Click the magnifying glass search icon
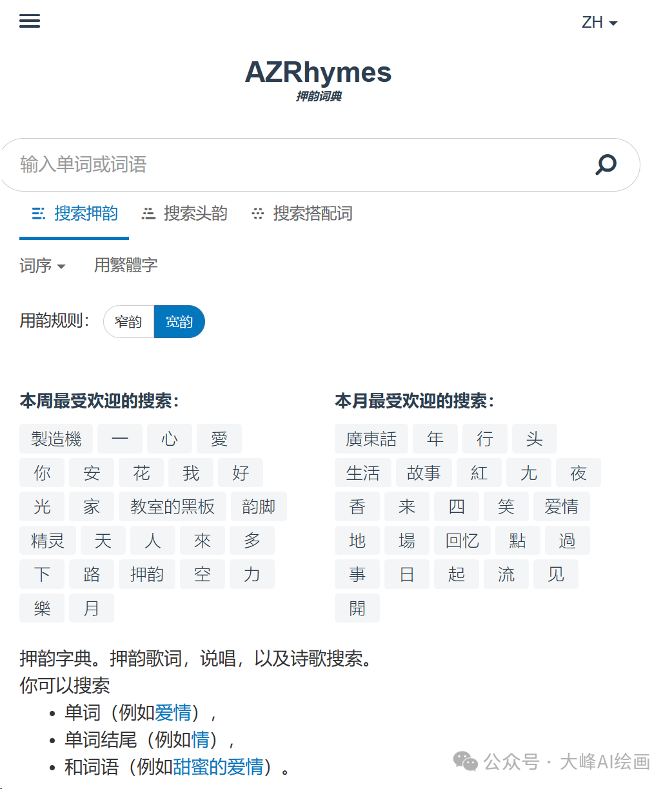 (606, 165)
